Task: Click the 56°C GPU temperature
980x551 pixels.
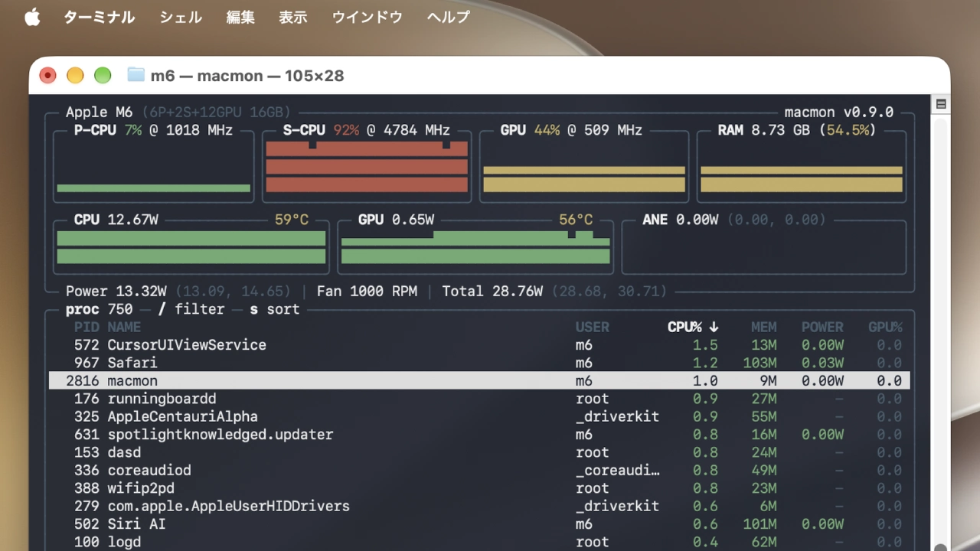Action: tap(576, 220)
